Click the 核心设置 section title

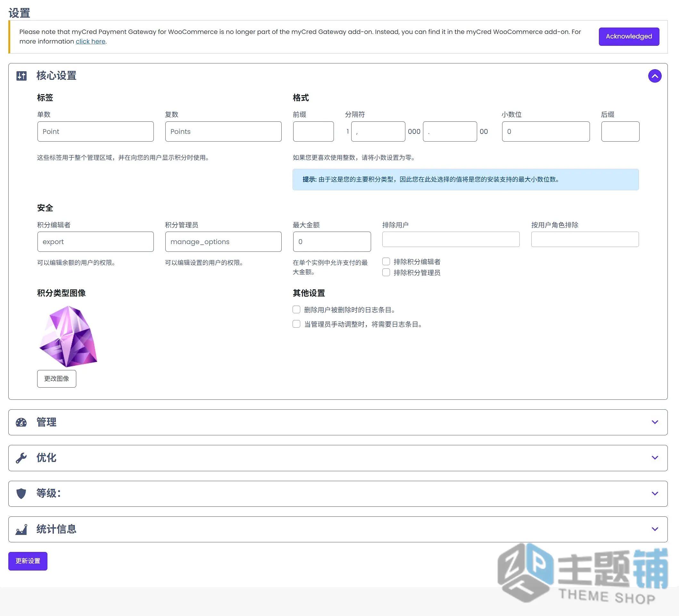pos(56,76)
